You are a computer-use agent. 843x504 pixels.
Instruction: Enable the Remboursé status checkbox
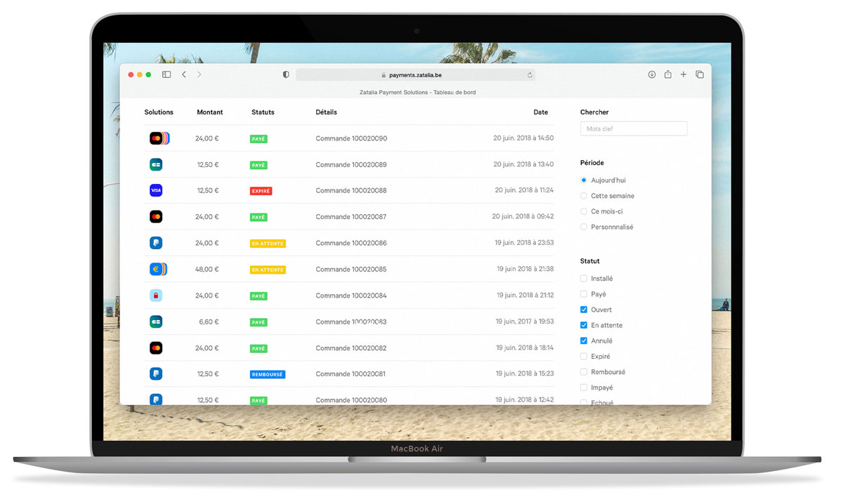pyautogui.click(x=584, y=372)
